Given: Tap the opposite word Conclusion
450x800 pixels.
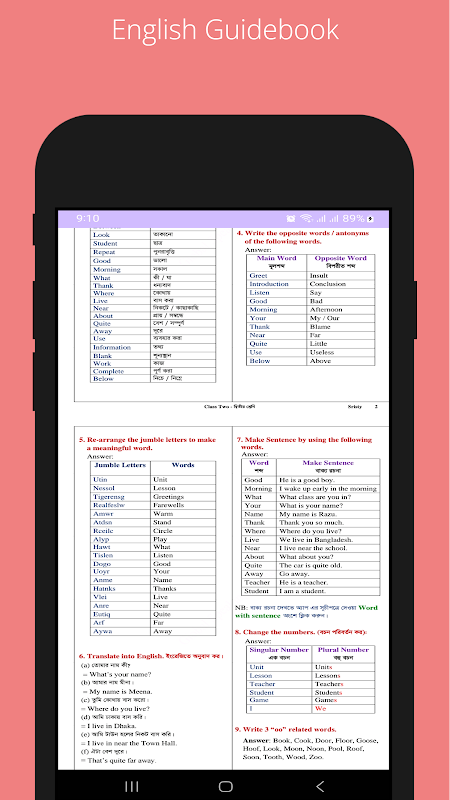Looking at the screenshot, I should click(327, 284).
